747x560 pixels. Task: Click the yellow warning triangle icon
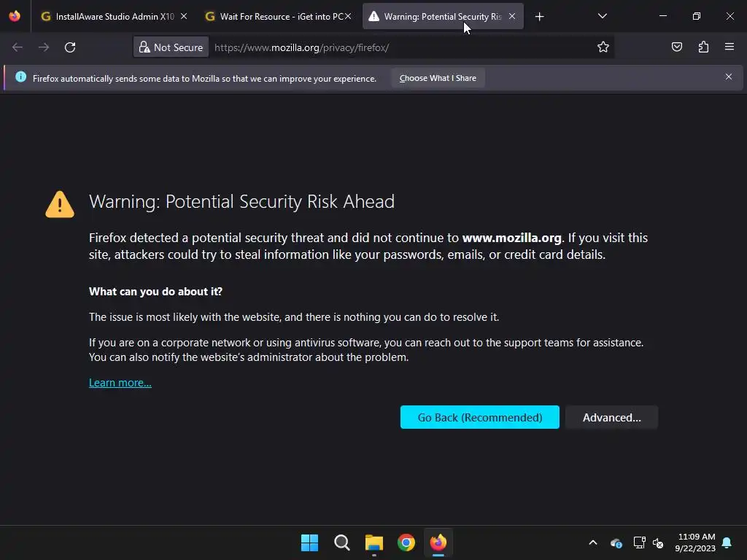point(60,204)
